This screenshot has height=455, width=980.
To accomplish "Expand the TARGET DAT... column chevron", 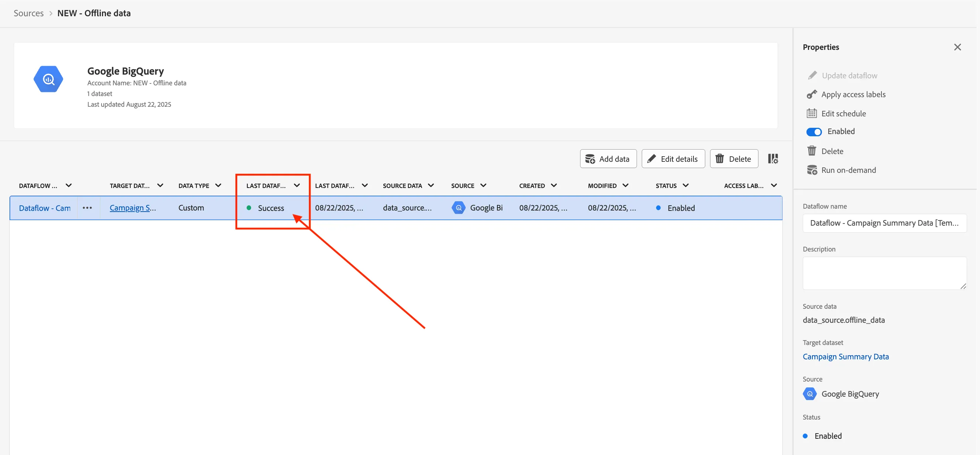I will tap(160, 185).
